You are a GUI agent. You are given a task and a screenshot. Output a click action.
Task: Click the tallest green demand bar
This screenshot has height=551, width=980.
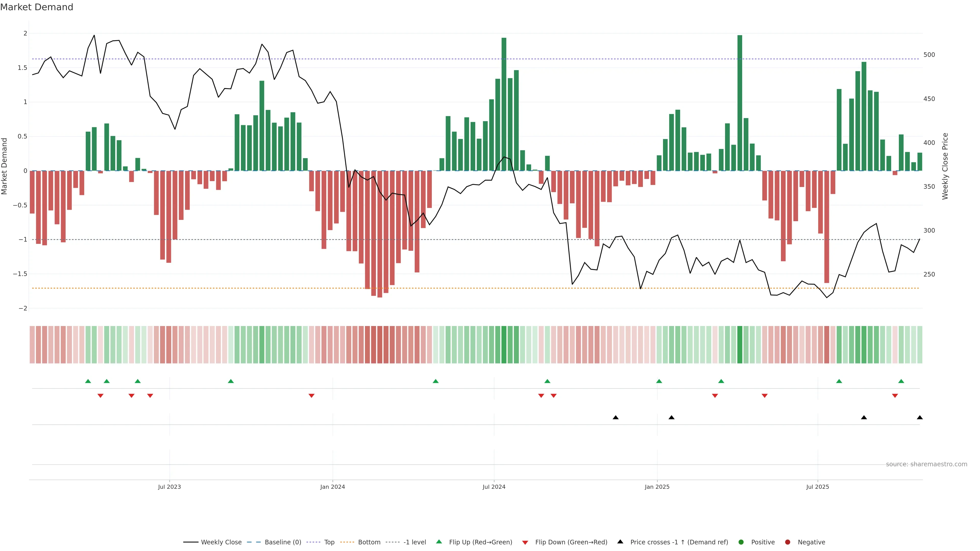[740, 103]
